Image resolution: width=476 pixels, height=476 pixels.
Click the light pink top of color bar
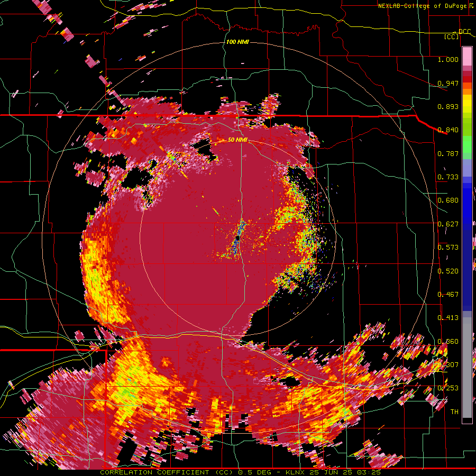(x=467, y=56)
